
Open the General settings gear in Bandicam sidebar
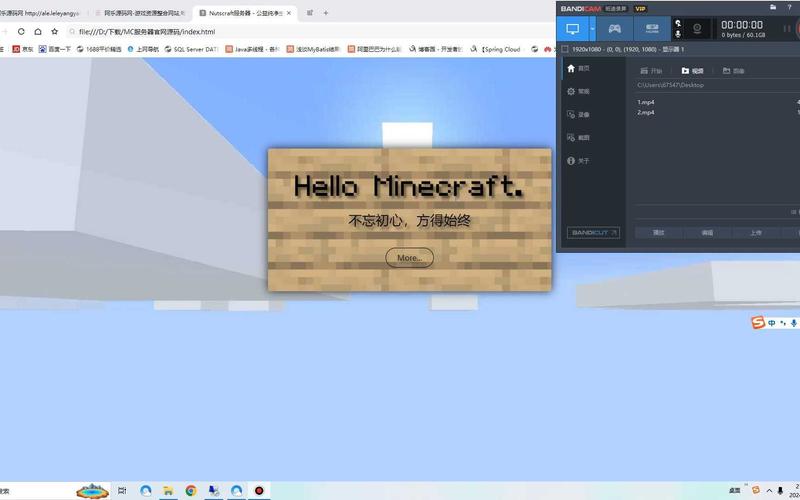point(578,91)
